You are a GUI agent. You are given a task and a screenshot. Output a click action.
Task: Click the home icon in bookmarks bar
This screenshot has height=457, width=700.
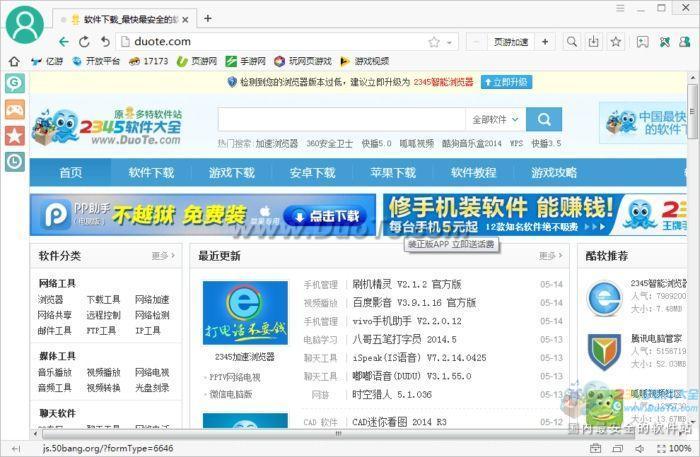tap(14, 61)
